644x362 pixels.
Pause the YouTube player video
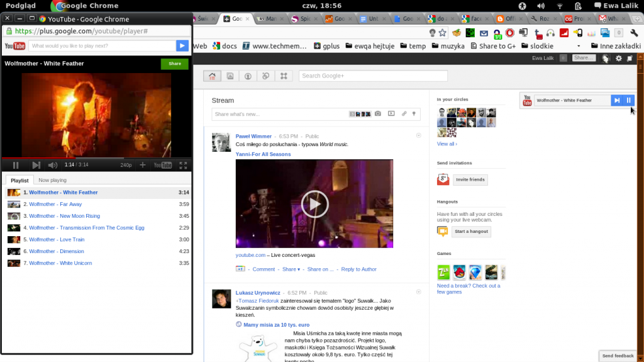pos(16,165)
